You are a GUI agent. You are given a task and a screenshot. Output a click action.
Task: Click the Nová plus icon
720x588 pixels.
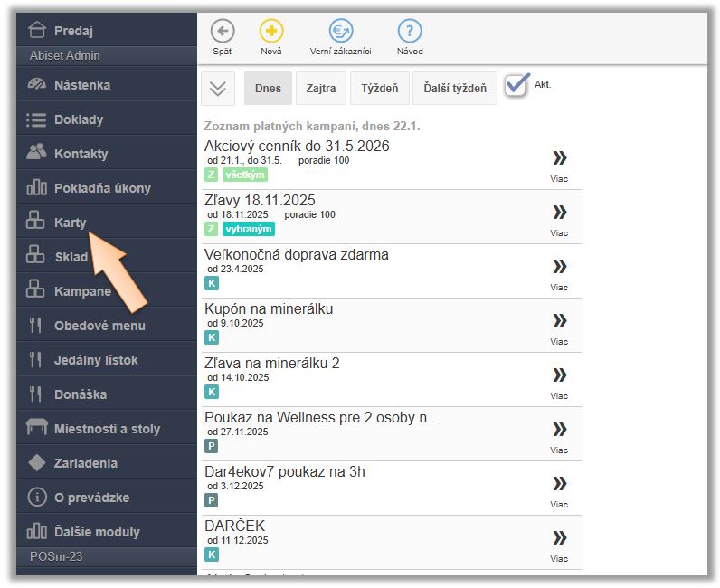point(271,32)
